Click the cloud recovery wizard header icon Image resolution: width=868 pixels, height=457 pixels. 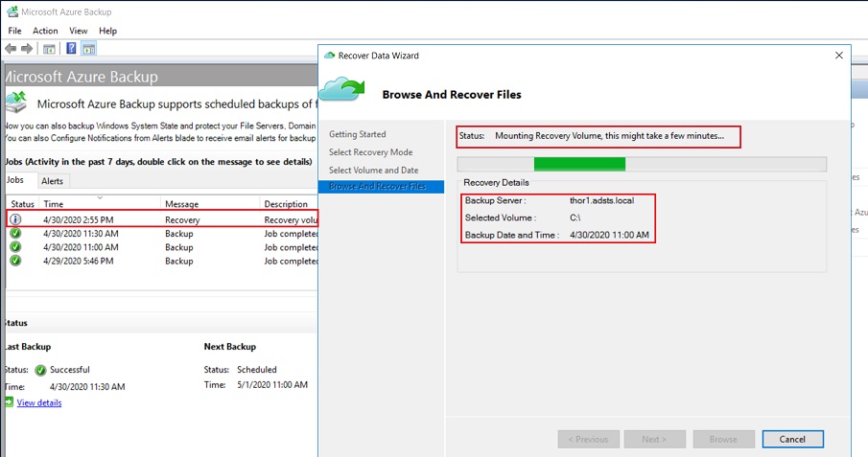click(x=342, y=90)
